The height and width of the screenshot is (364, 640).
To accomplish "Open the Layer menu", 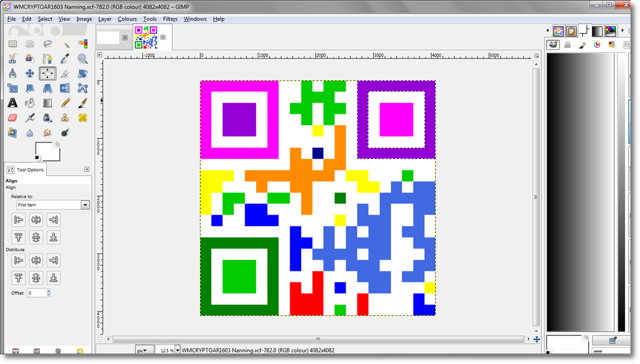I will tap(104, 19).
